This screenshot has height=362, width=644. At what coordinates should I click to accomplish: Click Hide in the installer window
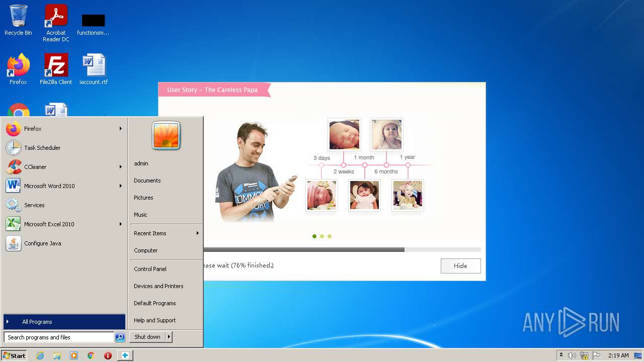(x=460, y=266)
